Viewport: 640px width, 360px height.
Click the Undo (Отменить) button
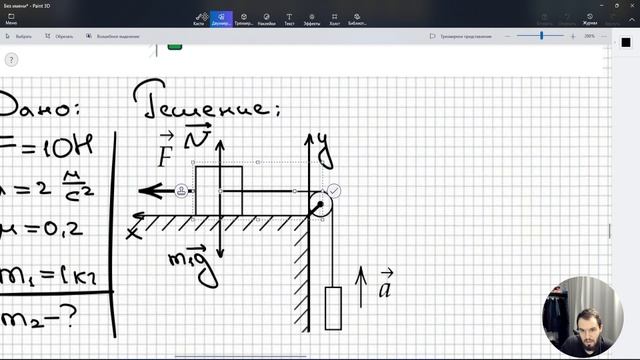567,19
